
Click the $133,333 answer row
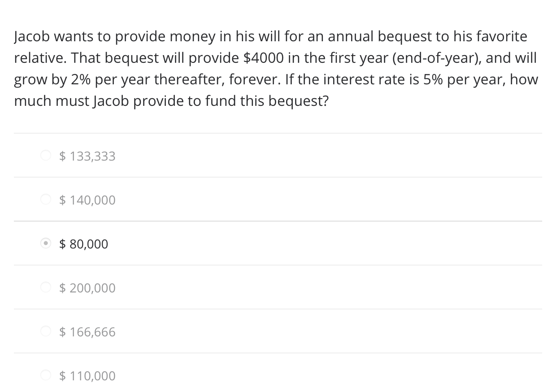[275, 156]
